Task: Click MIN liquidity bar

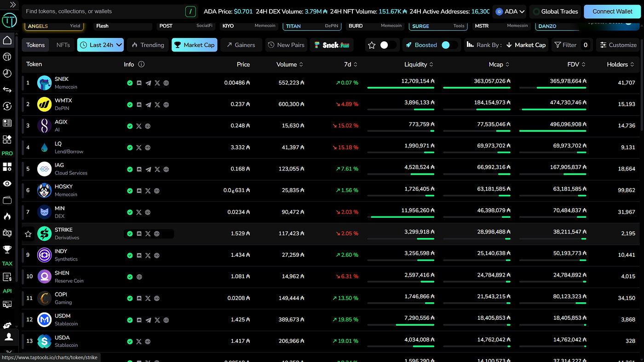Action: point(402,217)
